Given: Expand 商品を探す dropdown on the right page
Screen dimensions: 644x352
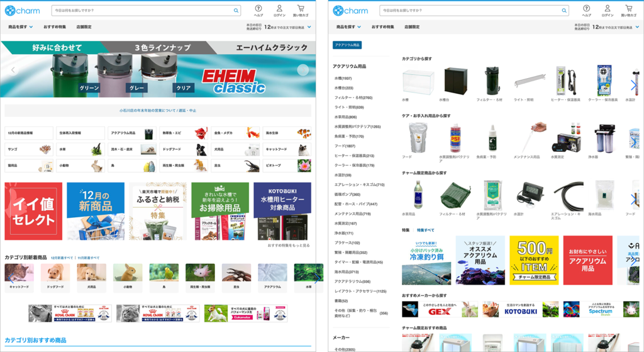Looking at the screenshot, I should [348, 27].
